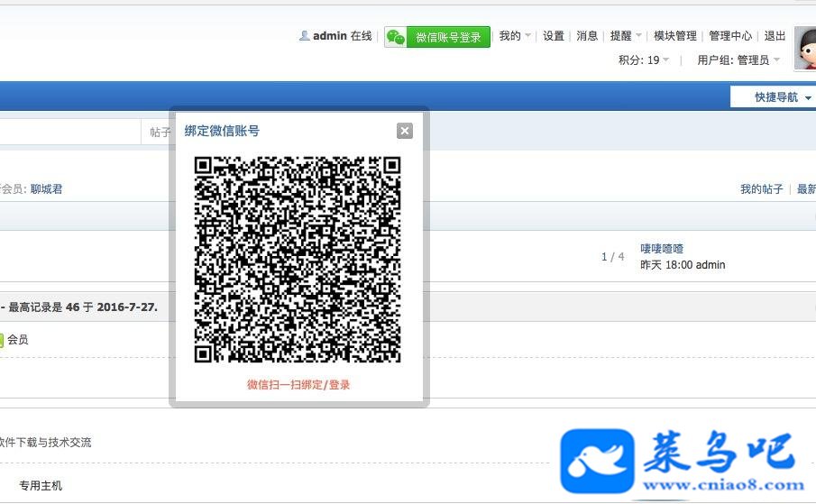Click the WeChat binding QR code
Image resolution: width=816 pixels, height=504 pixels.
[298, 259]
